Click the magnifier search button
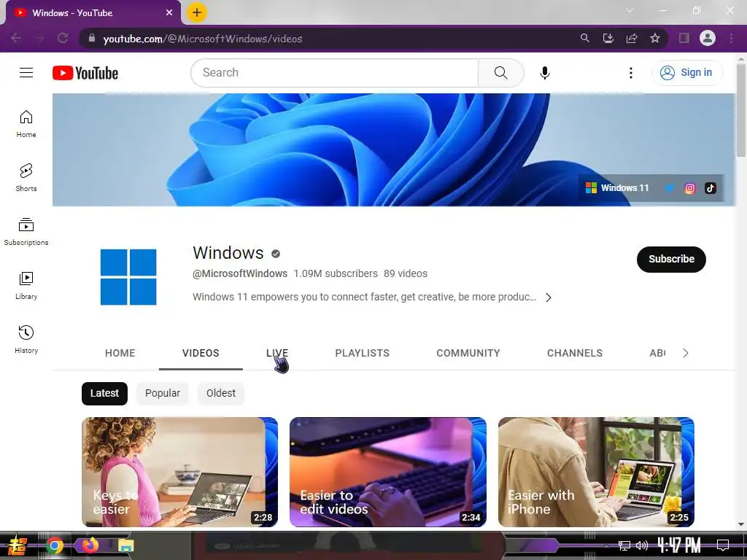This screenshot has width=747, height=560. [x=500, y=73]
